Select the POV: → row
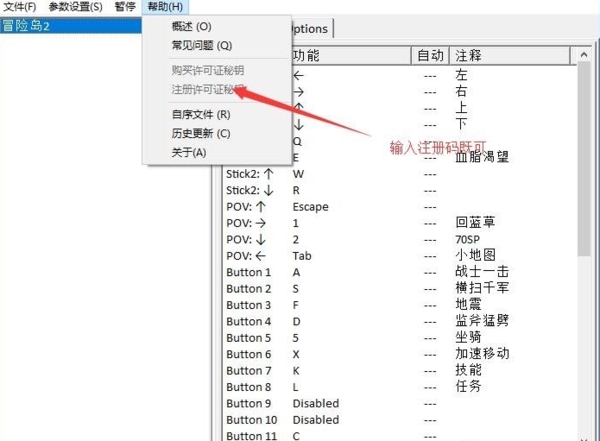600x441 pixels. click(400, 223)
